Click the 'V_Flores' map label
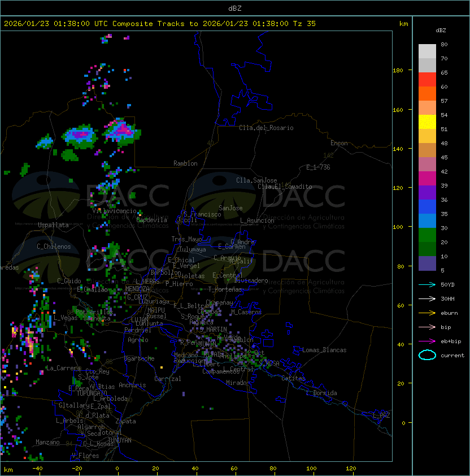The image size is (470, 476). (x=85, y=456)
